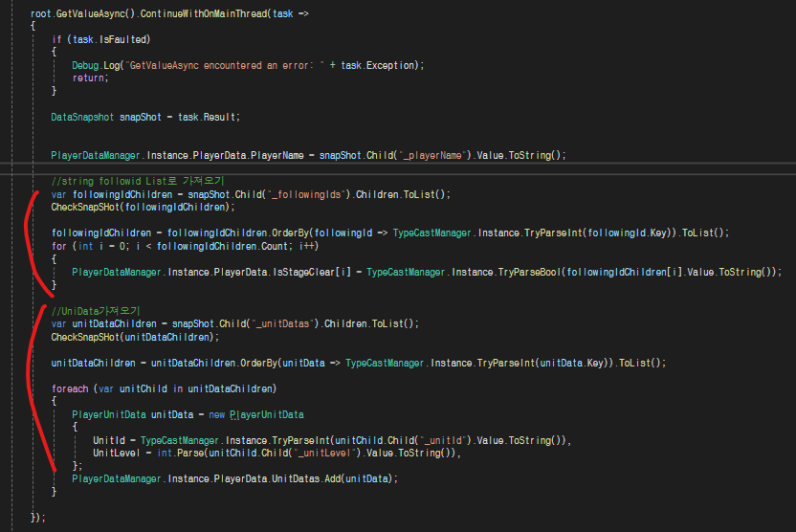Click CheckSnapShot(followingIdChildren) call
Viewport: 796px width, 532px height.
[143, 207]
